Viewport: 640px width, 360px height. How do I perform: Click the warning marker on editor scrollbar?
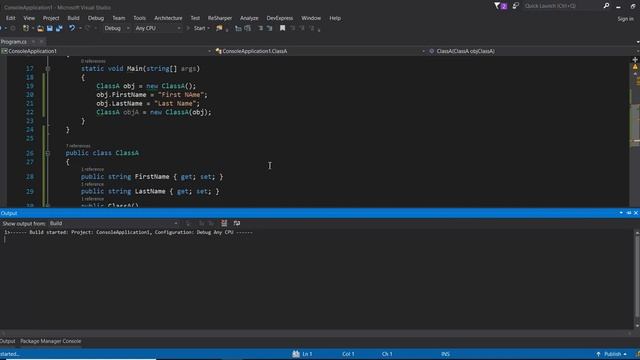(x=635, y=67)
